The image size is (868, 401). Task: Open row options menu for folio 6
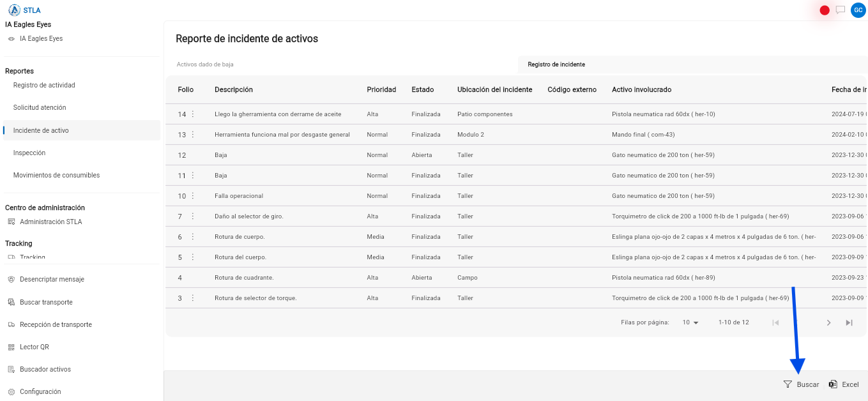coord(193,237)
